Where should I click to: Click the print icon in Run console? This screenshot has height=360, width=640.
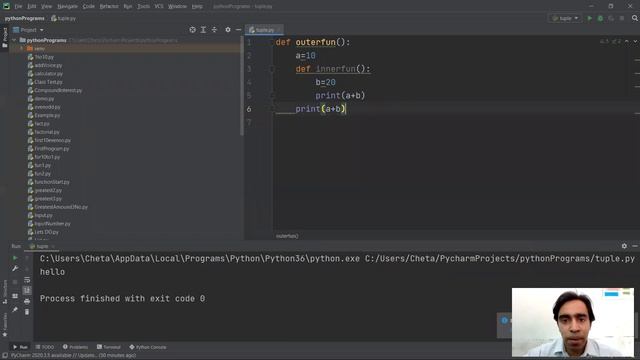27,302
